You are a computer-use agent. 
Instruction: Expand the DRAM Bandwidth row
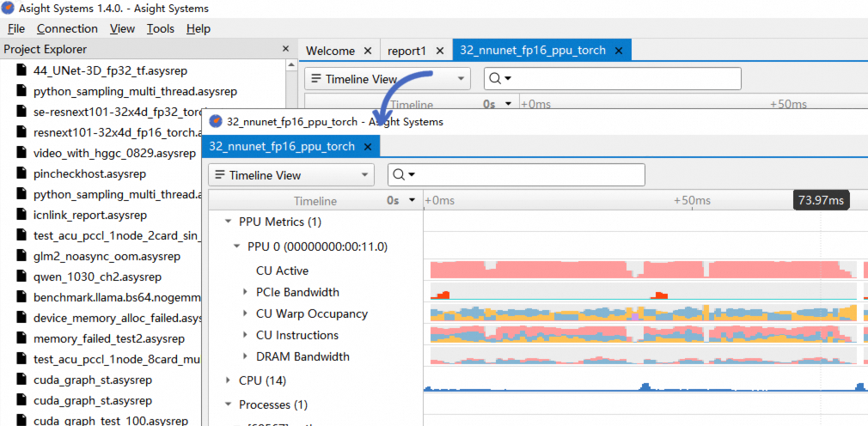[245, 356]
